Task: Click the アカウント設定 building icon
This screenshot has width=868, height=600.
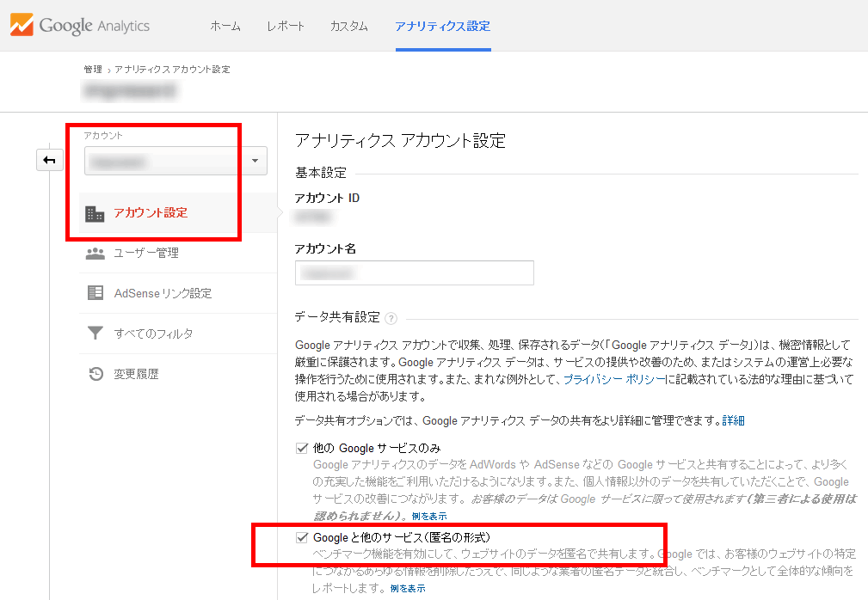Action: (95, 213)
